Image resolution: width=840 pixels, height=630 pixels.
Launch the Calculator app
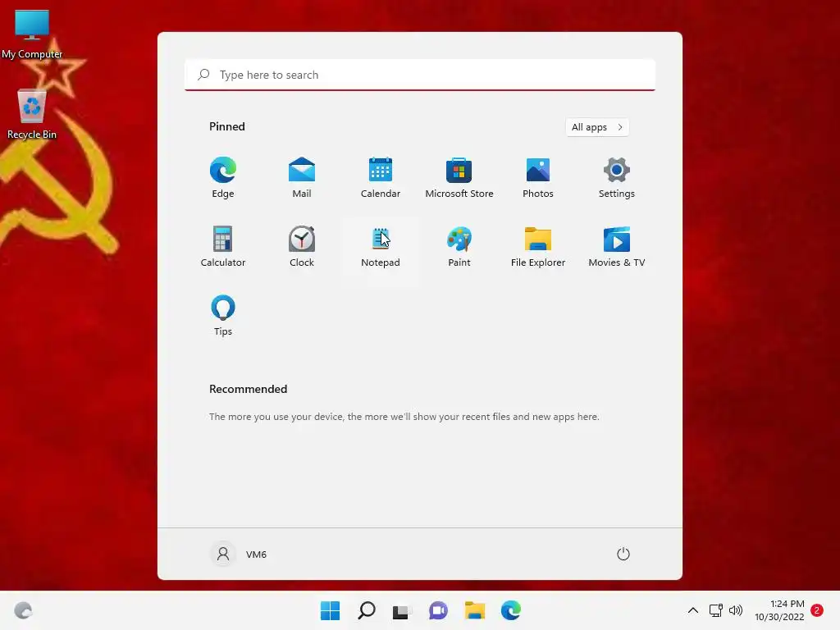tap(223, 246)
